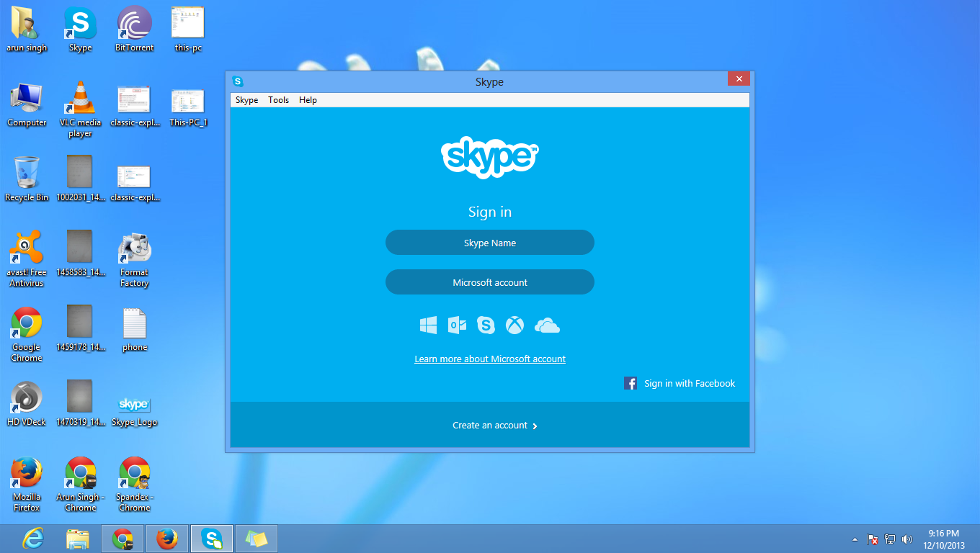The width and height of the screenshot is (980, 553).
Task: Choose Skype Name sign-in option
Action: pos(490,243)
